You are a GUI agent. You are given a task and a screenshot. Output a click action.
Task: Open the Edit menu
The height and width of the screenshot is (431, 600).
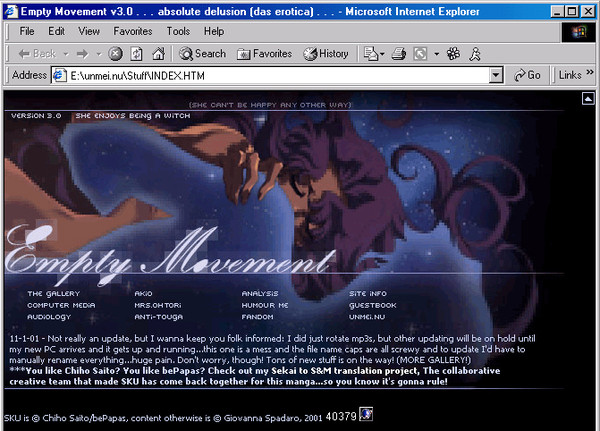(x=56, y=31)
